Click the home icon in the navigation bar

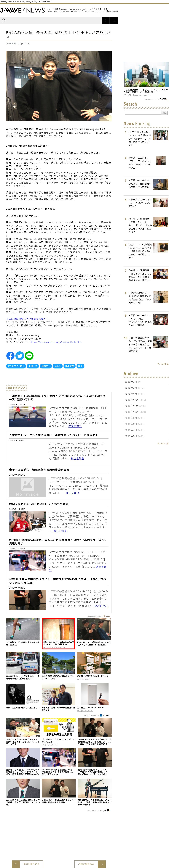(3, 21)
